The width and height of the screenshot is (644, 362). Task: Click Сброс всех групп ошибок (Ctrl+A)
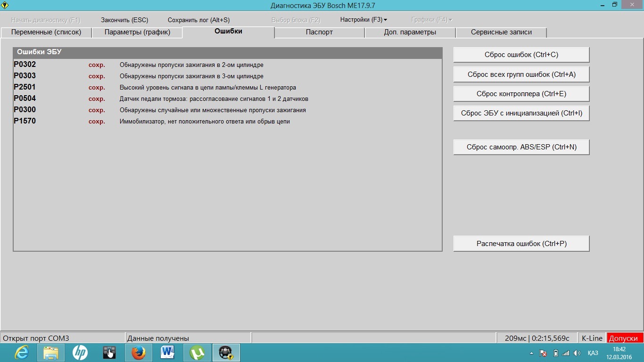[521, 74]
